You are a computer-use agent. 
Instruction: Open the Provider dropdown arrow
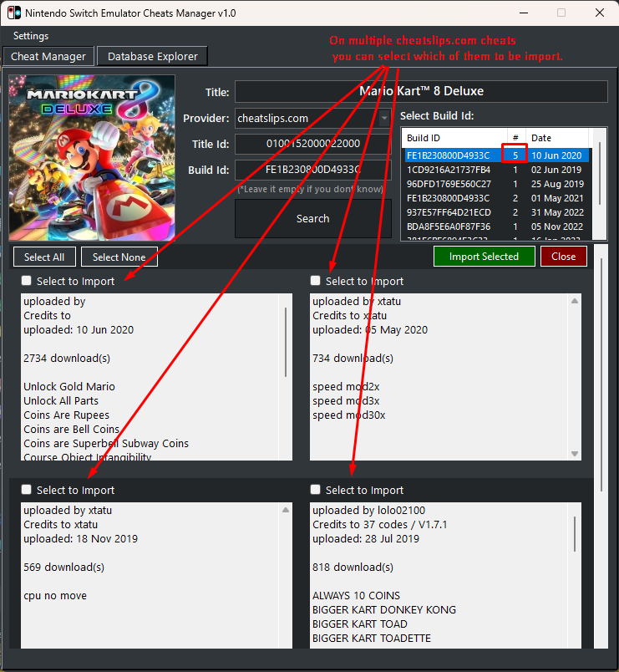coord(384,119)
